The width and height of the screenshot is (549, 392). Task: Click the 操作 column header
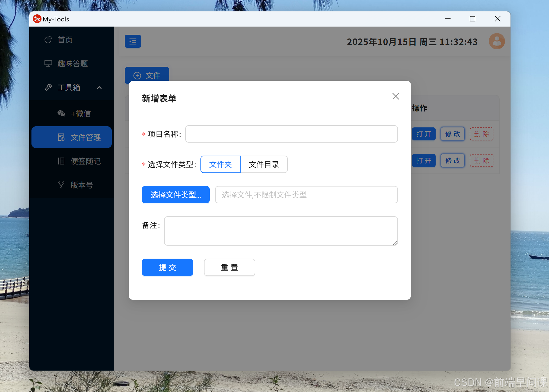click(420, 108)
